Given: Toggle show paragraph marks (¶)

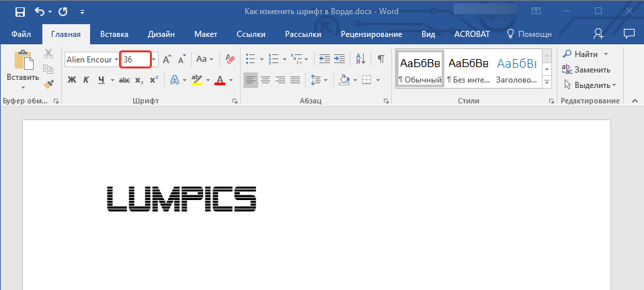Looking at the screenshot, I should [x=380, y=59].
